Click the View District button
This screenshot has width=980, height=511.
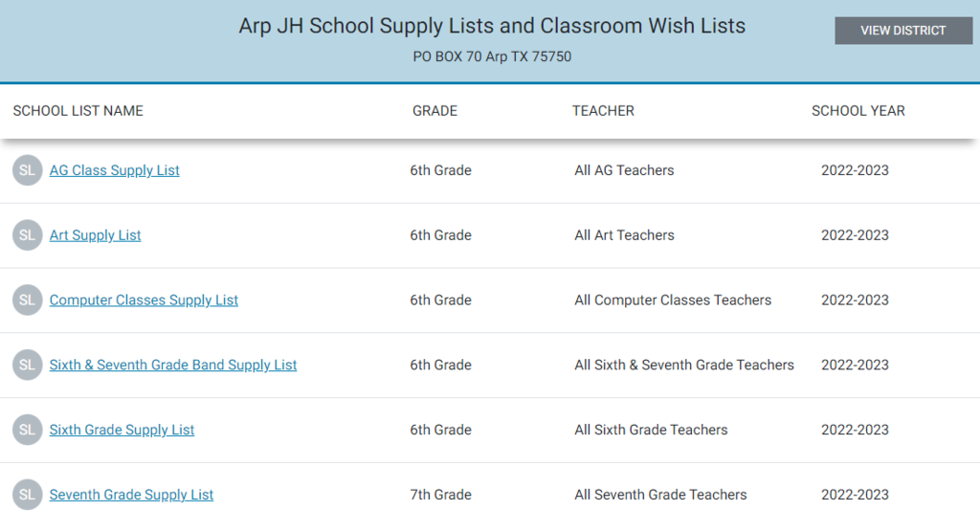click(903, 31)
